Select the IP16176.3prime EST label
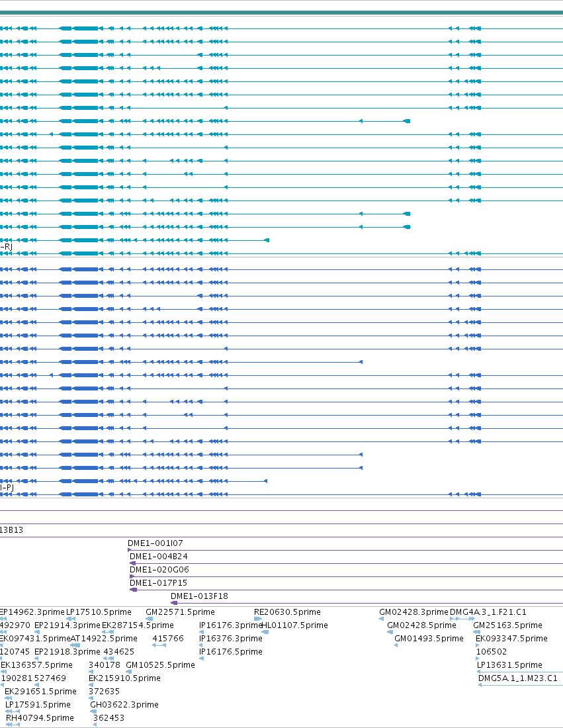Viewport: 563px width, 728px height. point(231,625)
